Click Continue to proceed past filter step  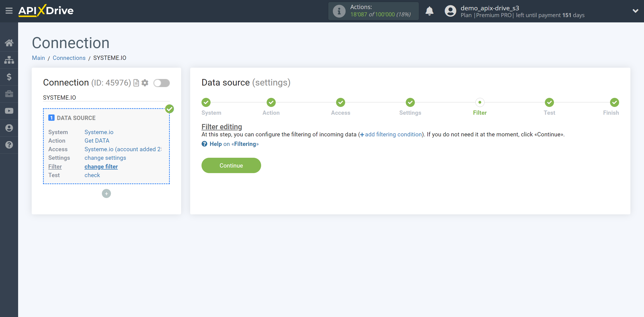point(231,166)
